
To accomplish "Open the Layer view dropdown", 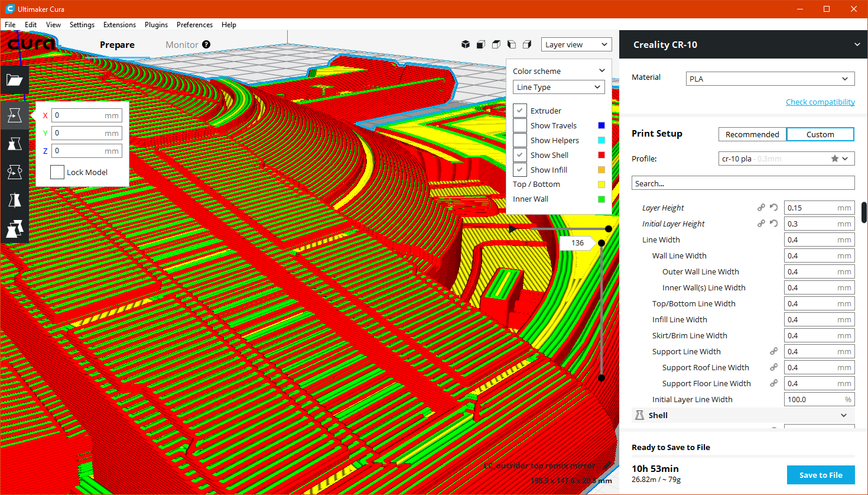I will 576,44.
